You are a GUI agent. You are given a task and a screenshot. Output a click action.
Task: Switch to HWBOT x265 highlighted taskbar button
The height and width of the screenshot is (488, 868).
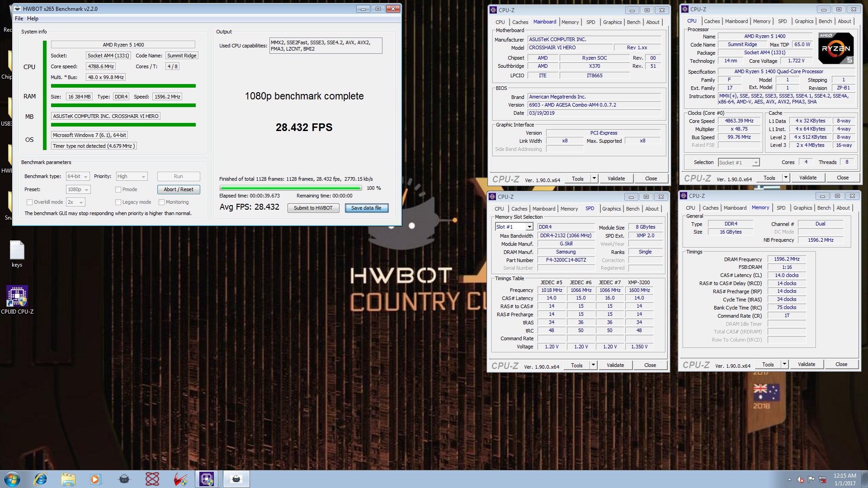pyautogui.click(x=236, y=479)
